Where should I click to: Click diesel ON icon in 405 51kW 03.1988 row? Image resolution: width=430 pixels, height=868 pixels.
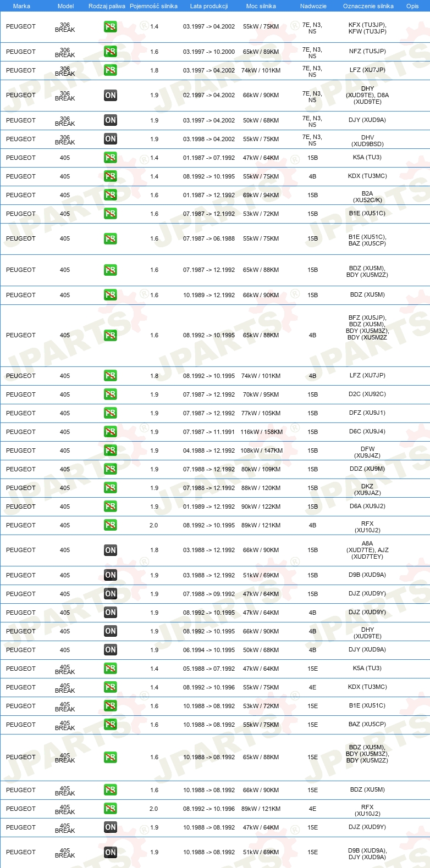[111, 575]
